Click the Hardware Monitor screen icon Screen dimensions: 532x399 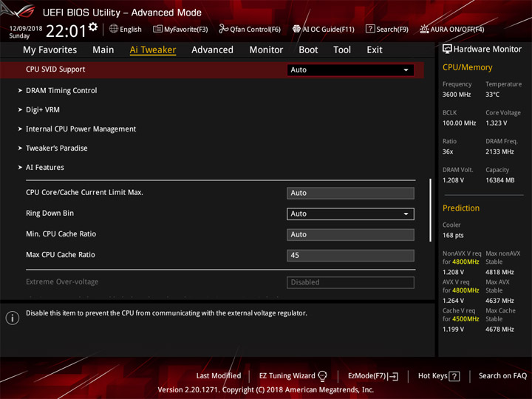coord(447,49)
